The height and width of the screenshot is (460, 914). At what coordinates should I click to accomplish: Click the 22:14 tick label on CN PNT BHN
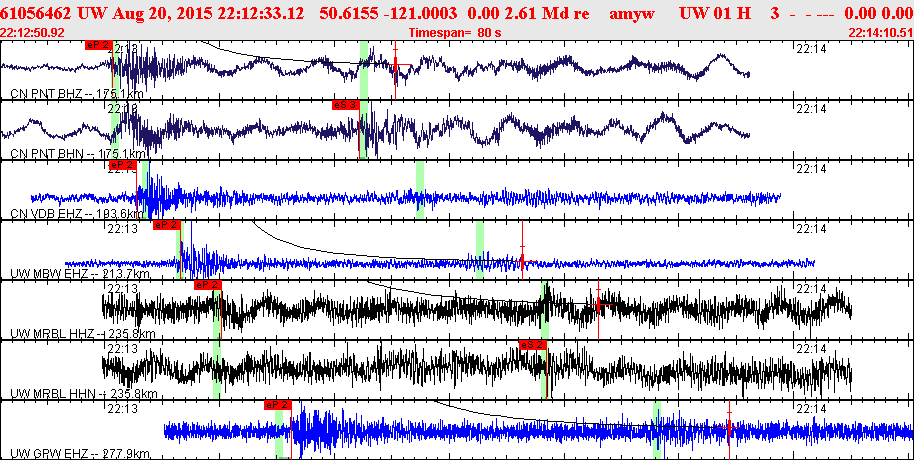(x=811, y=108)
